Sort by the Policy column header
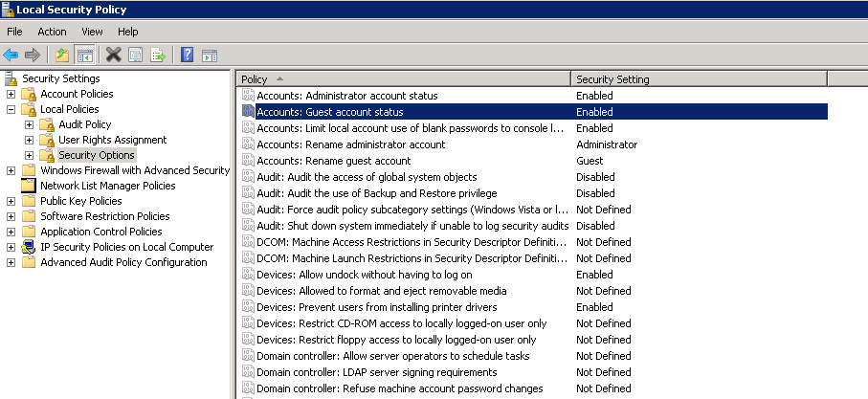This screenshot has width=868, height=399. (x=402, y=78)
